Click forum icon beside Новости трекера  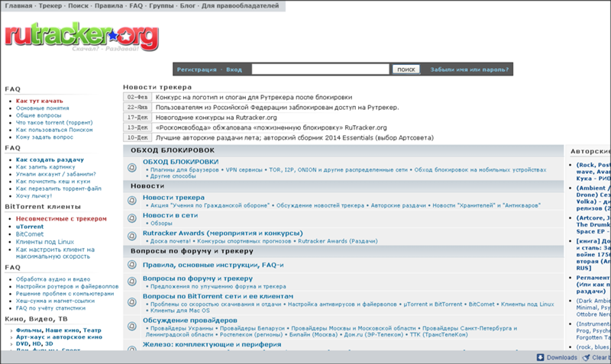click(x=132, y=201)
